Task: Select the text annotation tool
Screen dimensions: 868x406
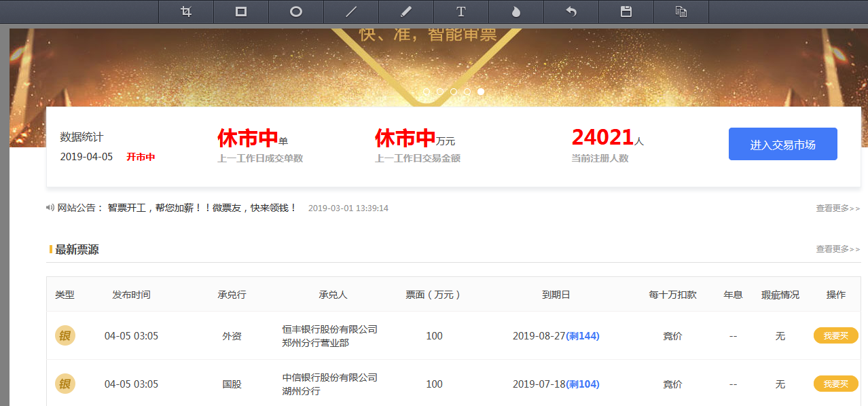Action: point(461,12)
